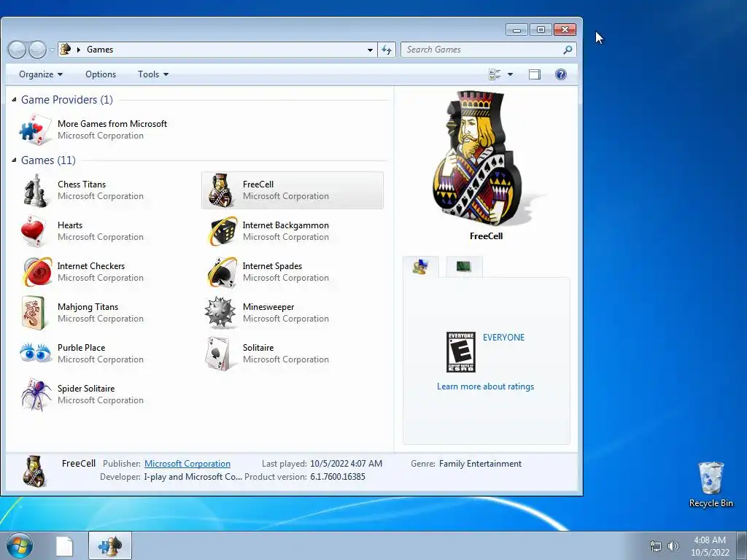
Task: Select the Internet Spades icon
Action: (x=222, y=272)
